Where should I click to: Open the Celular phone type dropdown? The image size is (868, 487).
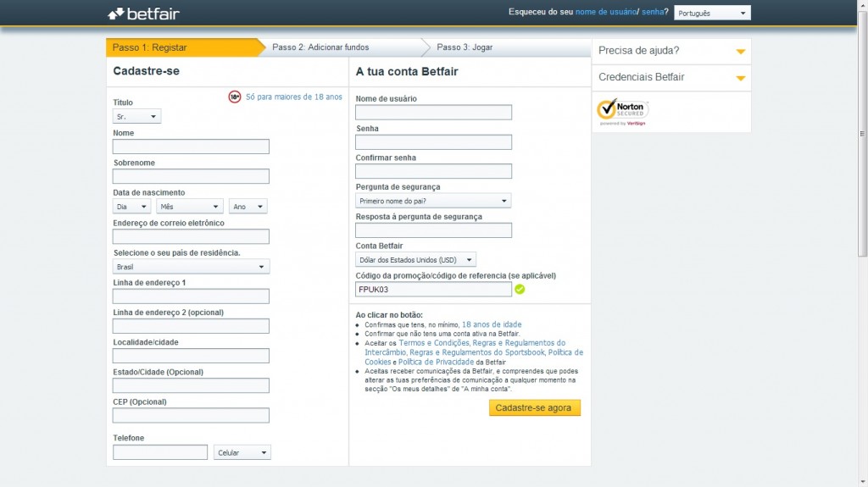242,452
